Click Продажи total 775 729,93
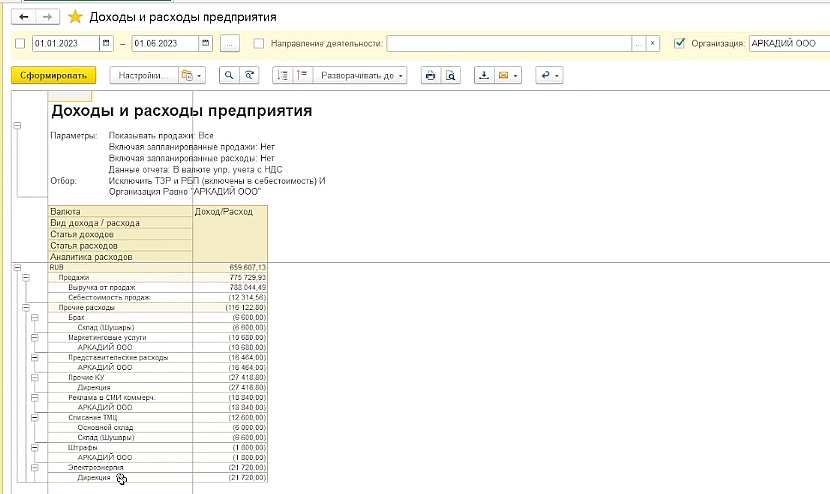 (248, 277)
